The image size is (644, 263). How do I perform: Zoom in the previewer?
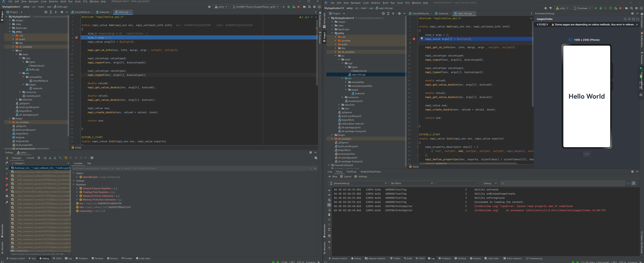pyautogui.click(x=629, y=19)
